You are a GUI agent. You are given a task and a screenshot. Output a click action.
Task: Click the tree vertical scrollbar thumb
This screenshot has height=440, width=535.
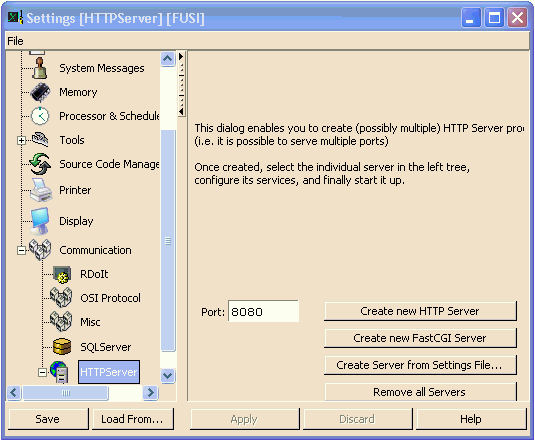coord(168,240)
